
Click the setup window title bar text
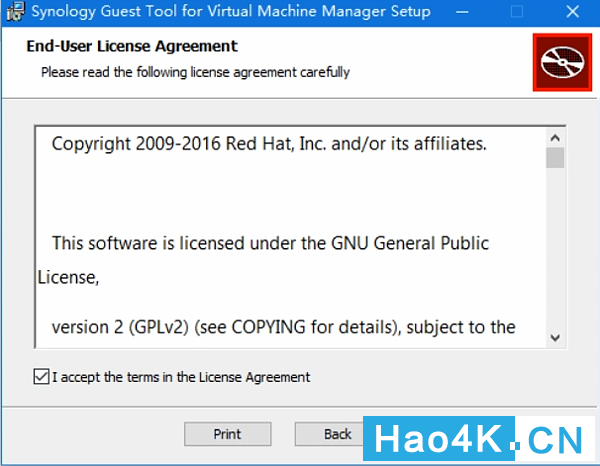coord(231,11)
